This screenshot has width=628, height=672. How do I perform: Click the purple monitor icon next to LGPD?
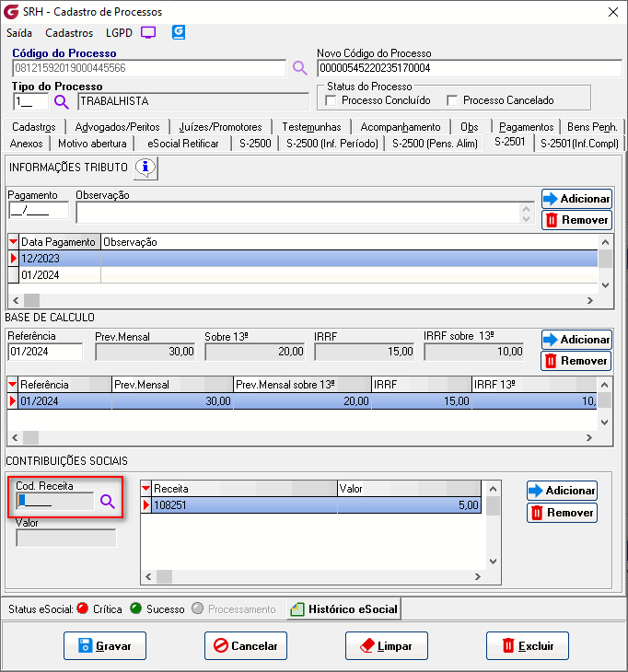pos(148,32)
